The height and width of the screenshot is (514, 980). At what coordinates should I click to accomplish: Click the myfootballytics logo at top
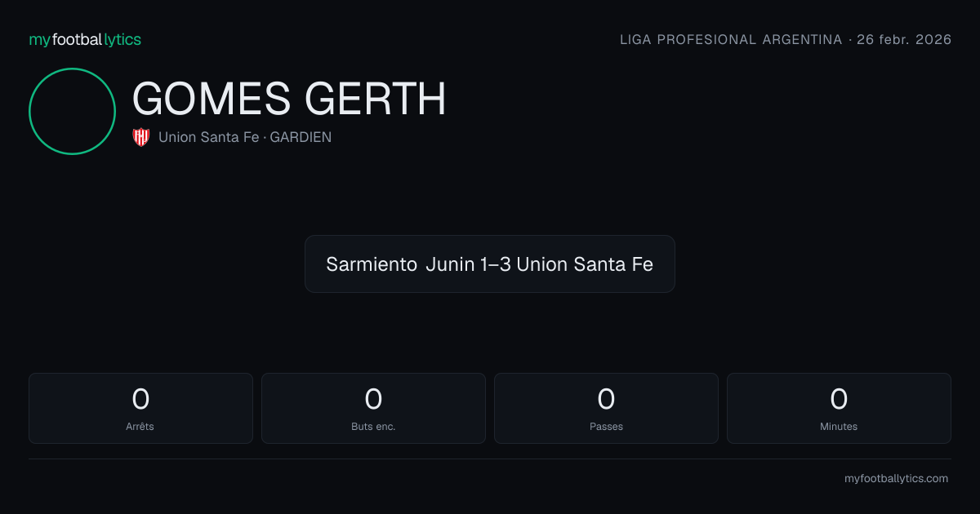[x=85, y=39]
